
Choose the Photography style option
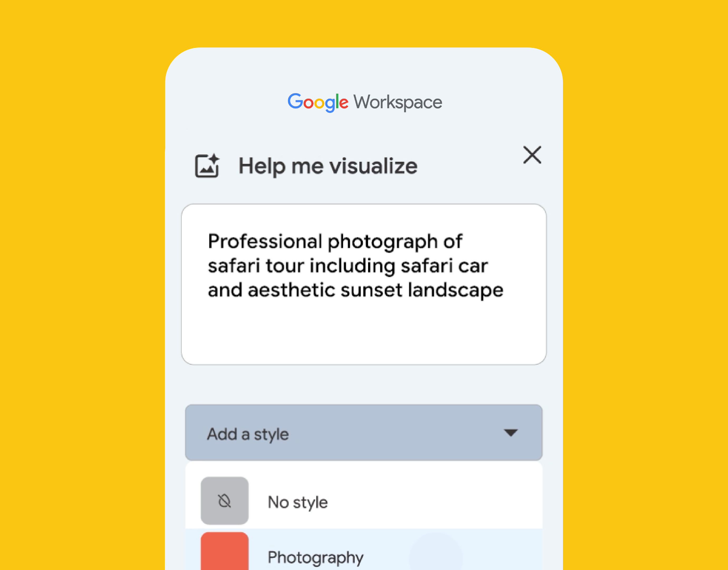[x=364, y=550]
